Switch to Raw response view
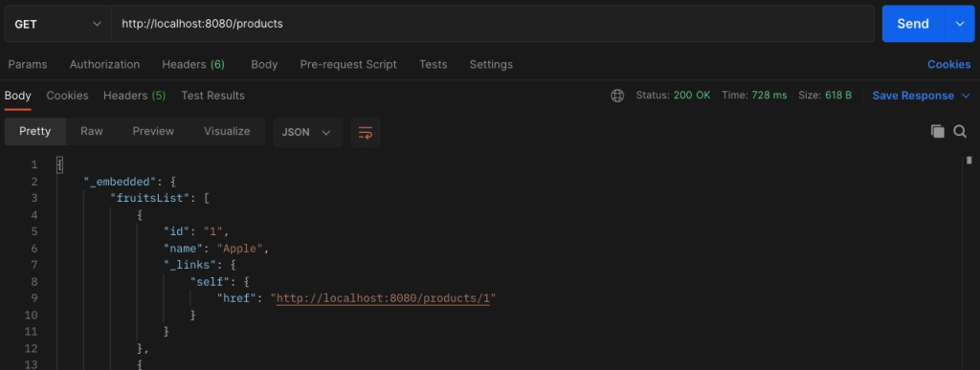 point(92,132)
